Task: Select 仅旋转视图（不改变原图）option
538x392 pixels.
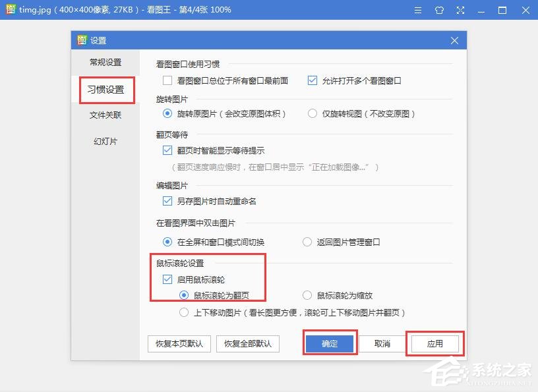Action: [313, 113]
